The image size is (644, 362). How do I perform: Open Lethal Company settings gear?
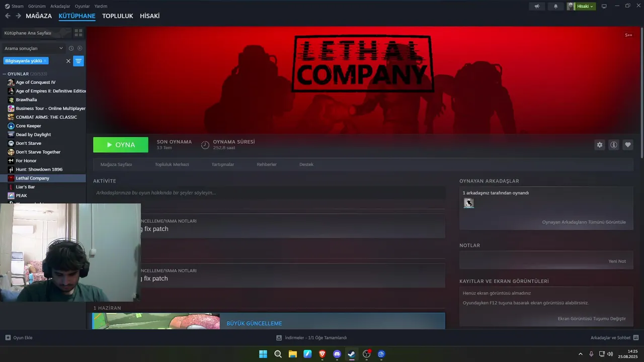(600, 145)
